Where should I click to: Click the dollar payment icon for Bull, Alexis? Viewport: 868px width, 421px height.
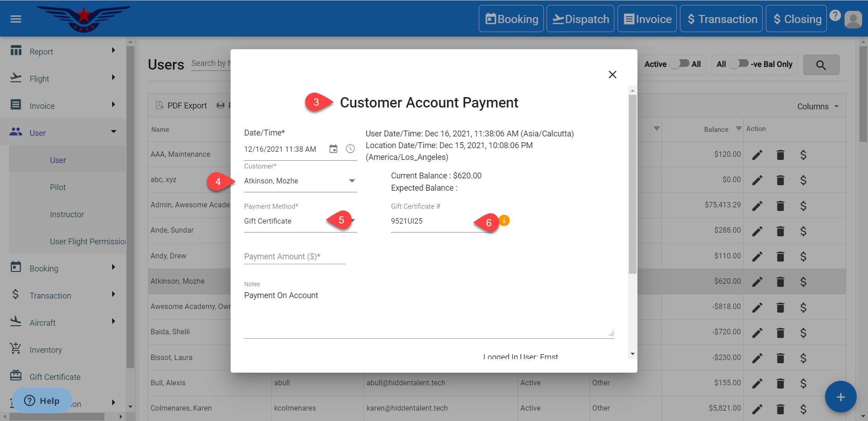click(803, 384)
